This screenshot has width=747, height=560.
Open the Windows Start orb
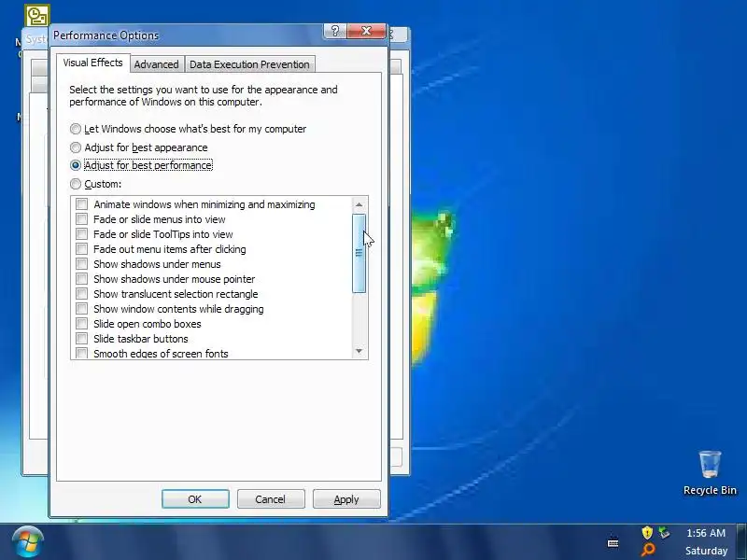click(28, 542)
